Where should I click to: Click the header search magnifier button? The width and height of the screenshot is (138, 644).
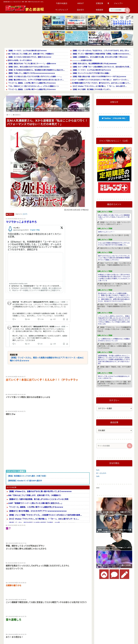[127, 10]
